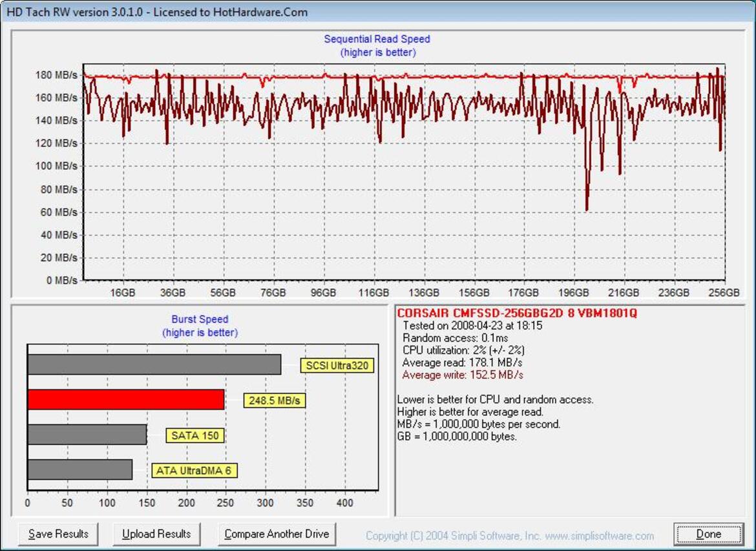Select the gray ATA UltraDMA 6 bar

(x=80, y=470)
